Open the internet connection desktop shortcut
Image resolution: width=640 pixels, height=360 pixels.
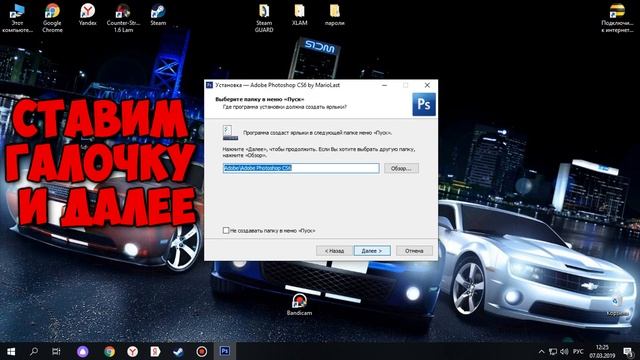point(617,18)
